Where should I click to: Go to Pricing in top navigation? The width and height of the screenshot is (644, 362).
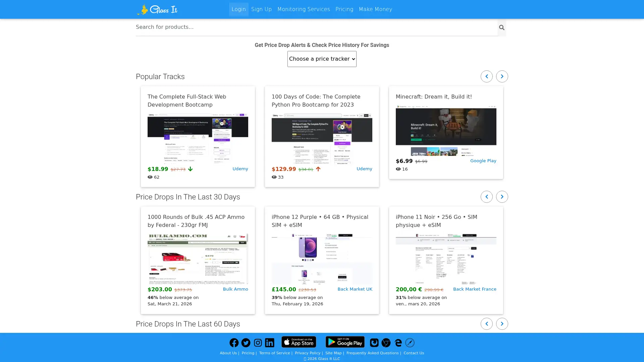pyautogui.click(x=344, y=9)
